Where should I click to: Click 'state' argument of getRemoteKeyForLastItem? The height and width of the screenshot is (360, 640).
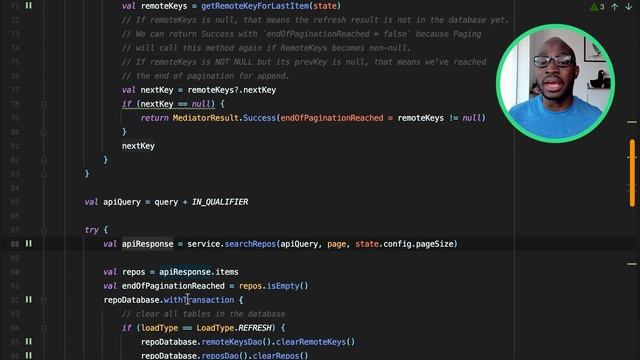pos(325,6)
